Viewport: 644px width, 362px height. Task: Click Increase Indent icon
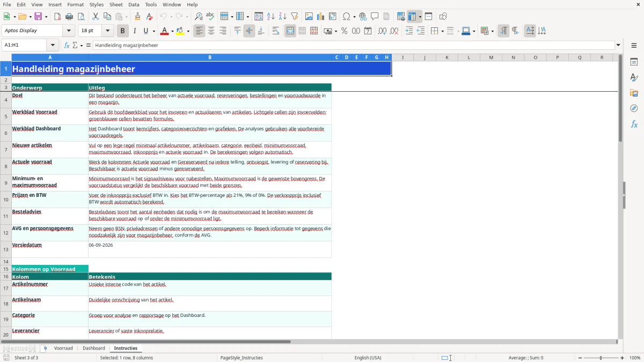[x=409, y=31]
